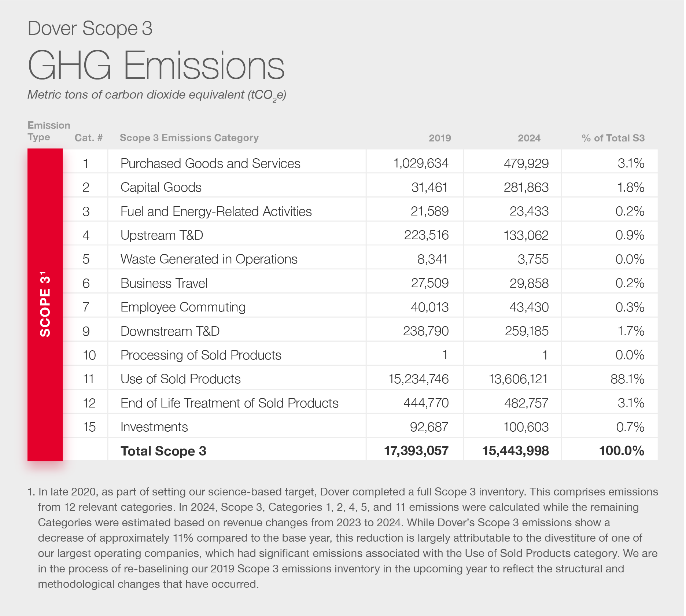Image resolution: width=686 pixels, height=616 pixels.
Task: Click the Dover Scope 3 heading
Action: (x=90, y=28)
